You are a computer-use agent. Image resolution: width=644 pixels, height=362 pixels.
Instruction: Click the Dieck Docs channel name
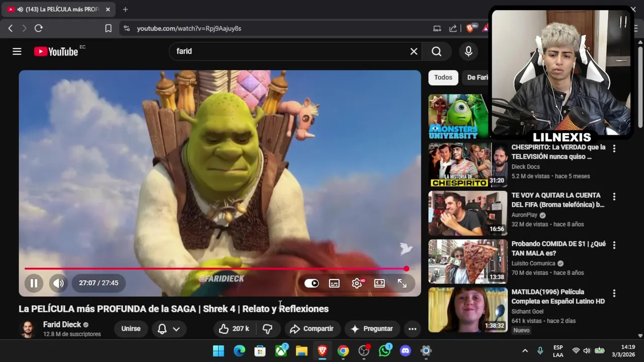pos(526,167)
